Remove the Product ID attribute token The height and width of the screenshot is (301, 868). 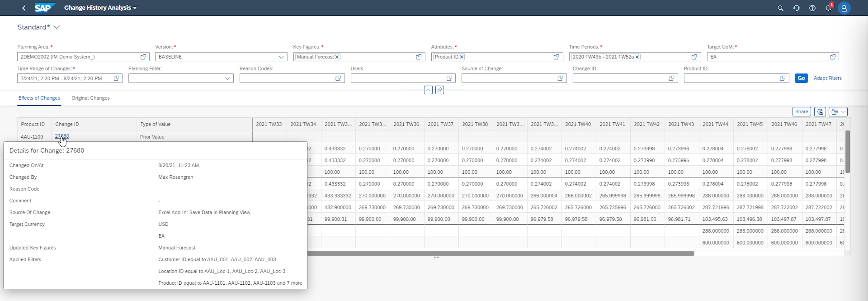tap(462, 57)
